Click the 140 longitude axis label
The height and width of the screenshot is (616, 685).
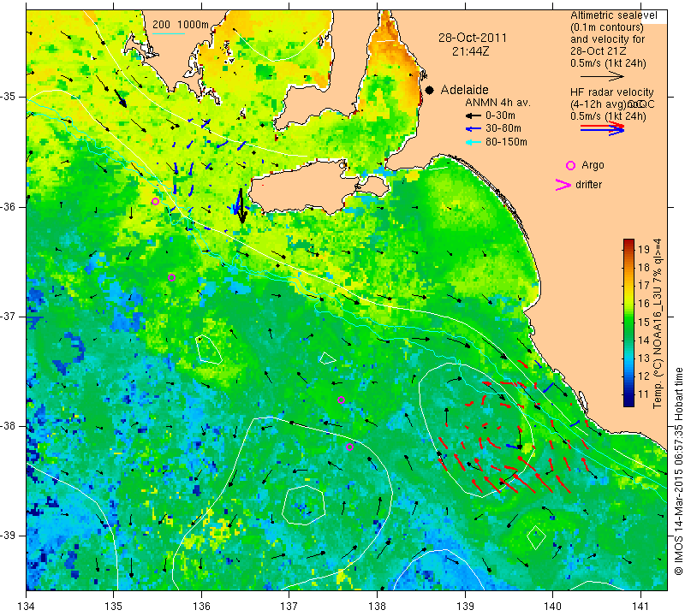point(552,606)
